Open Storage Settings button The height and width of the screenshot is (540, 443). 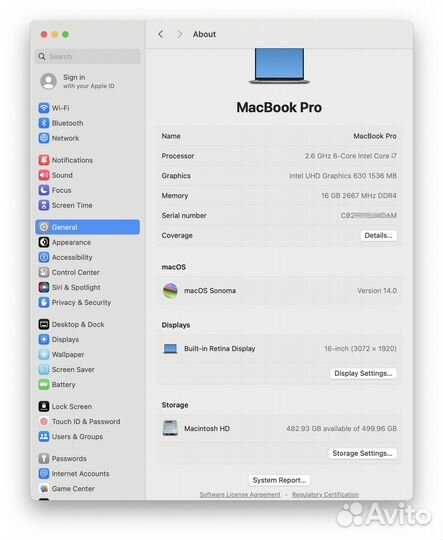[362, 453]
